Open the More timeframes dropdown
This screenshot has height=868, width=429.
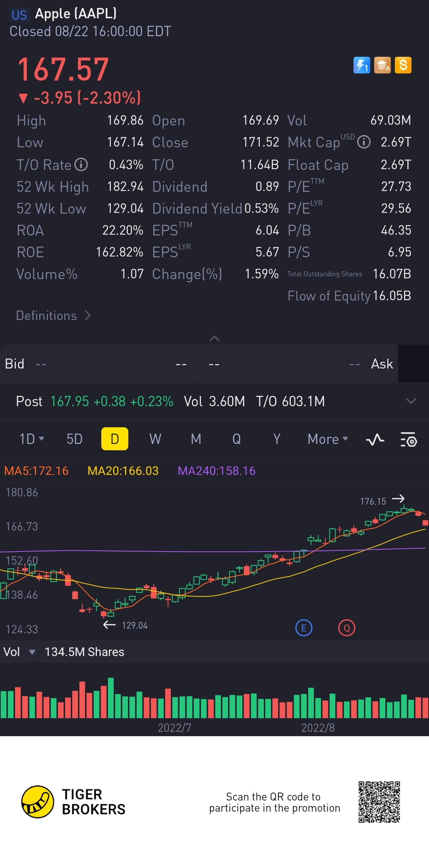point(328,439)
